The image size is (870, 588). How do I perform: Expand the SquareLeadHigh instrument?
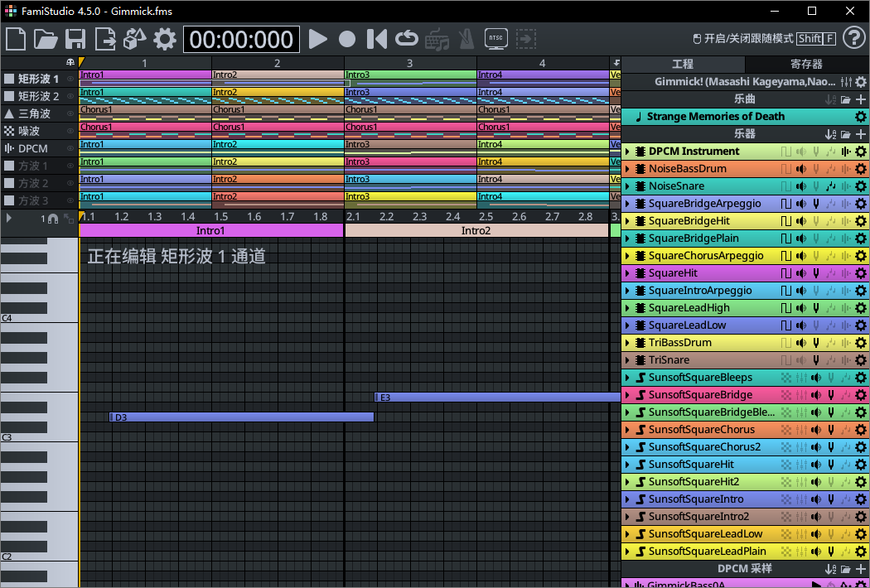(627, 307)
